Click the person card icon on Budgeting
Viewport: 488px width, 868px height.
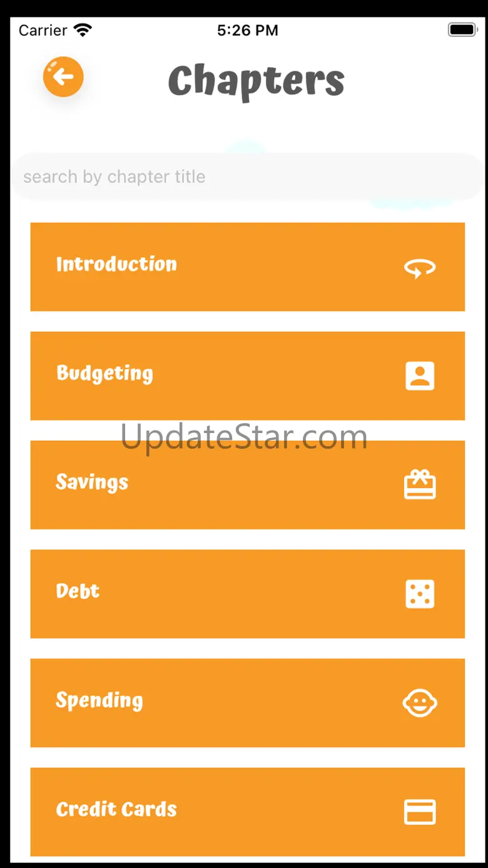tap(420, 376)
